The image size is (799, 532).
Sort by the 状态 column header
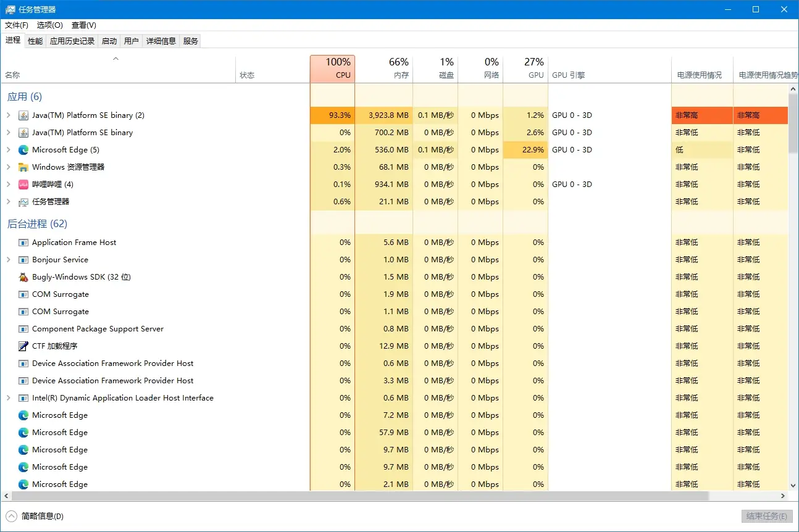272,69
